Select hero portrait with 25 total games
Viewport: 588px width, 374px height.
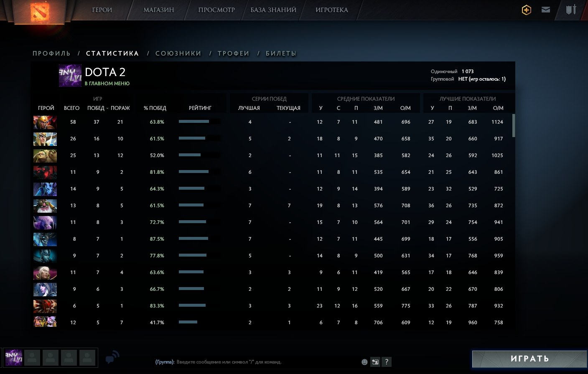45,155
